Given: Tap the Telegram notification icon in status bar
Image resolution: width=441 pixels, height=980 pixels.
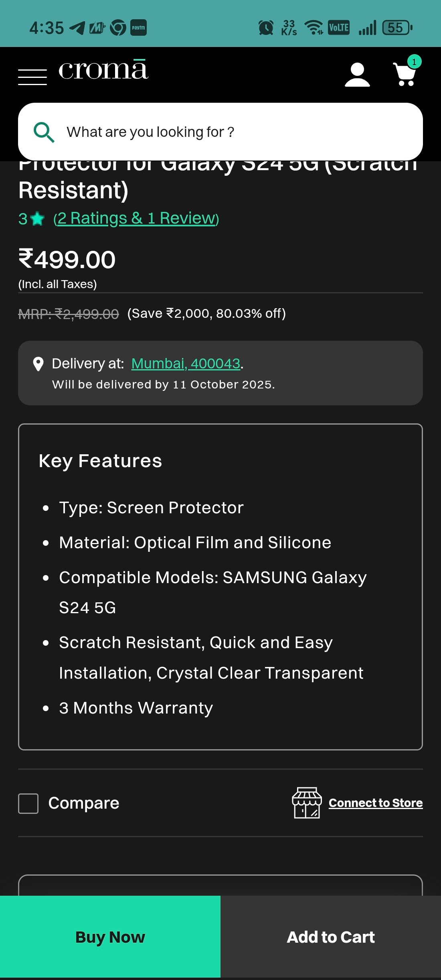Looking at the screenshot, I should point(77,28).
